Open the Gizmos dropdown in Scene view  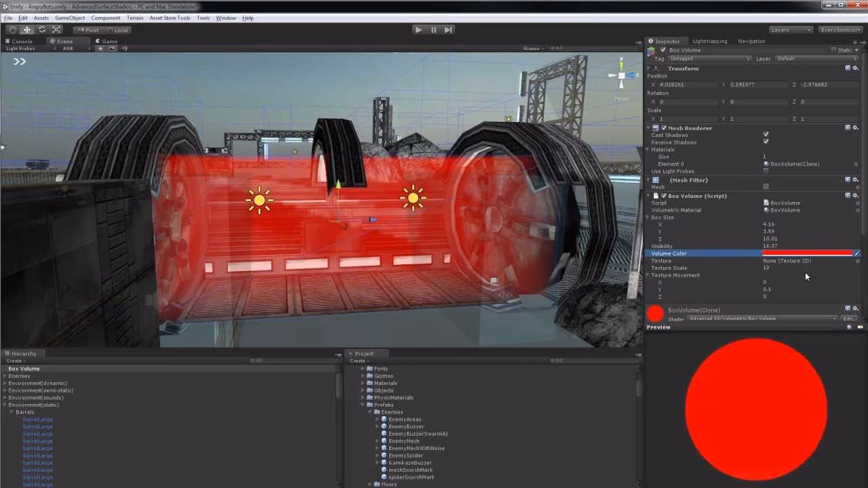[x=533, y=49]
